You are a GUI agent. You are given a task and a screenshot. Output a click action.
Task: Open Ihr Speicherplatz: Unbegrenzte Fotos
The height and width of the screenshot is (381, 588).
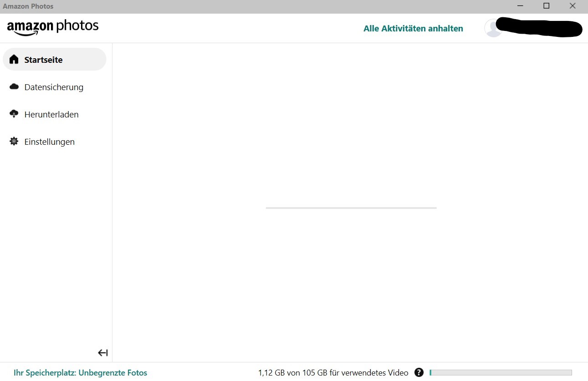[80, 372]
